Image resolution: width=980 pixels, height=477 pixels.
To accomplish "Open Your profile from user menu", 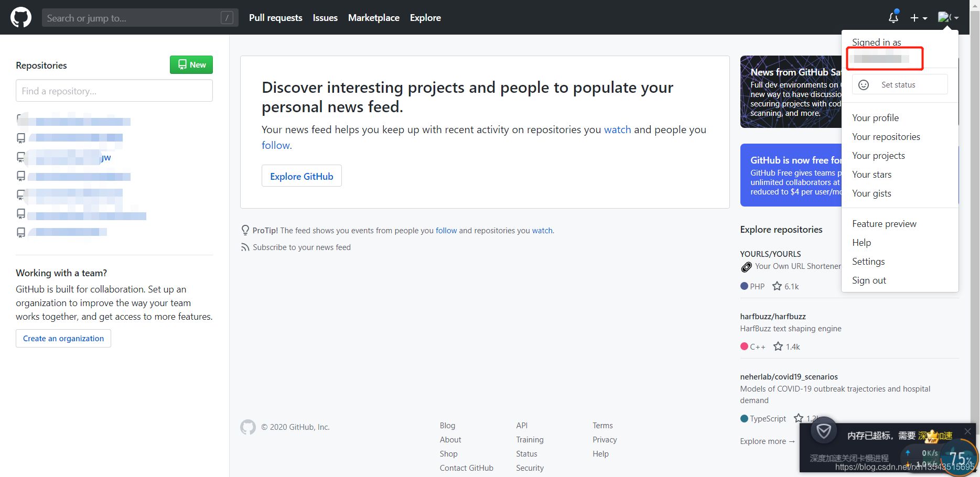I will 875,118.
